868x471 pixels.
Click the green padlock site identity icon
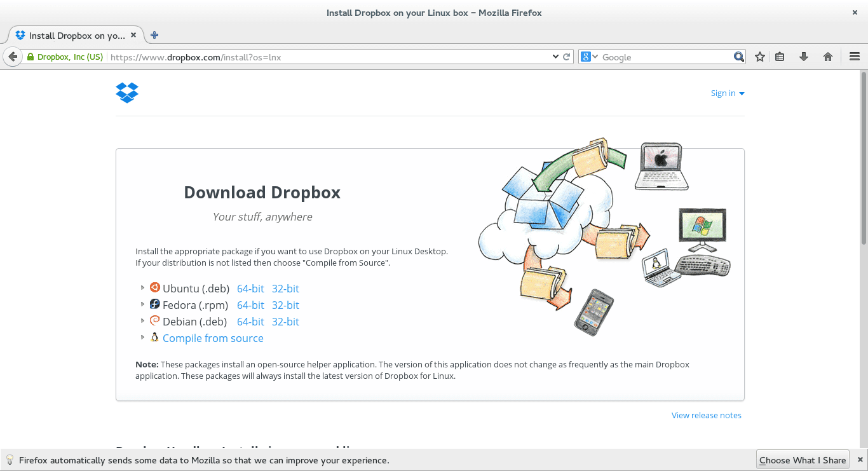pos(30,57)
